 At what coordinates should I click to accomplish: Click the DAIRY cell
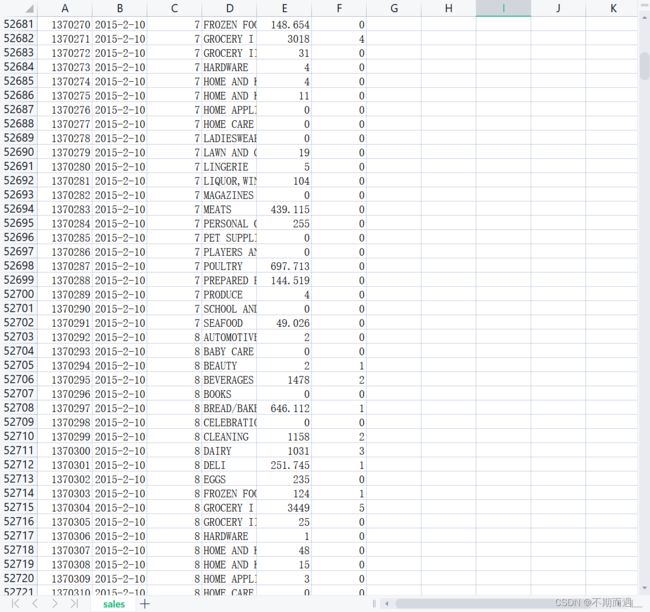click(229, 451)
